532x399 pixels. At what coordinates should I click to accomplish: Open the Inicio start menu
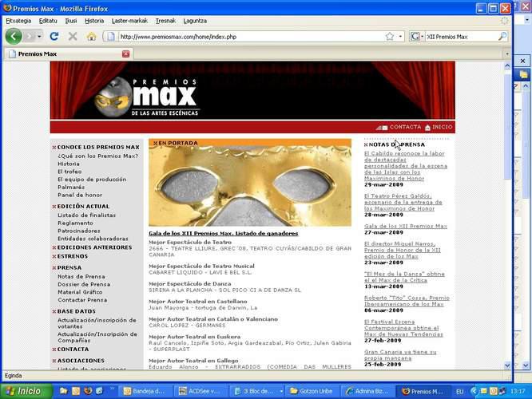click(26, 391)
